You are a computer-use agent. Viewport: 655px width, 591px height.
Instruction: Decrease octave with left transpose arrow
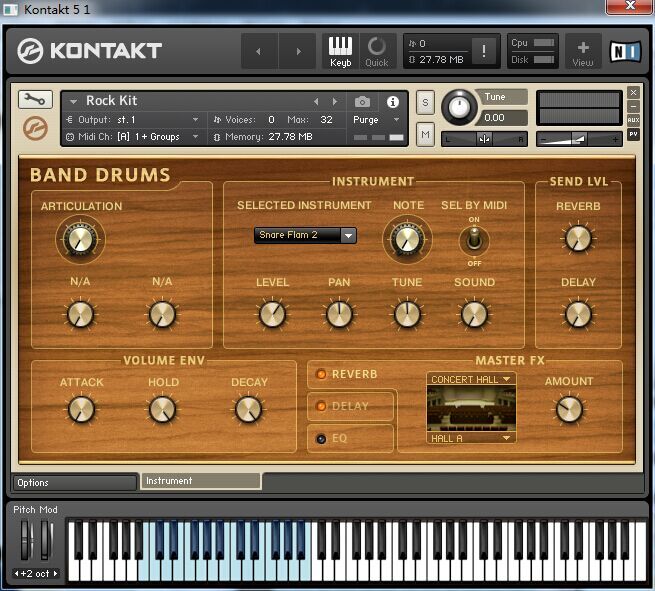point(16,573)
